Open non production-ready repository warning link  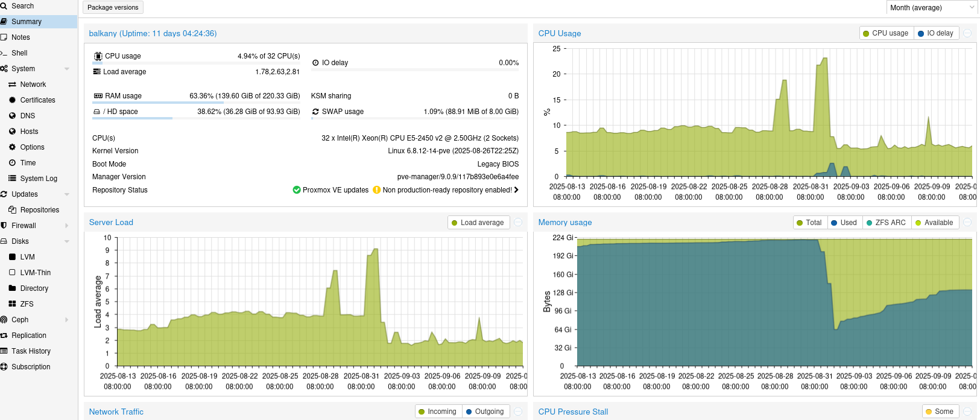tap(447, 190)
